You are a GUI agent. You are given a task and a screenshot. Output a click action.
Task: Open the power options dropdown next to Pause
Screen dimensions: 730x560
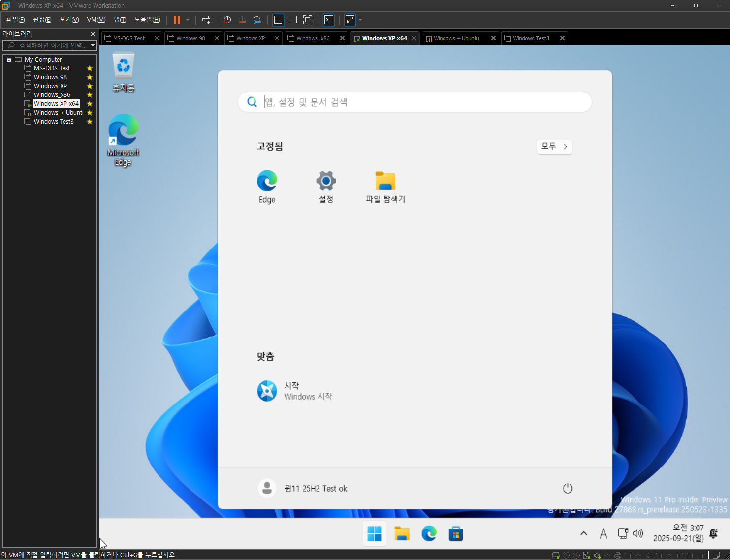point(188,20)
